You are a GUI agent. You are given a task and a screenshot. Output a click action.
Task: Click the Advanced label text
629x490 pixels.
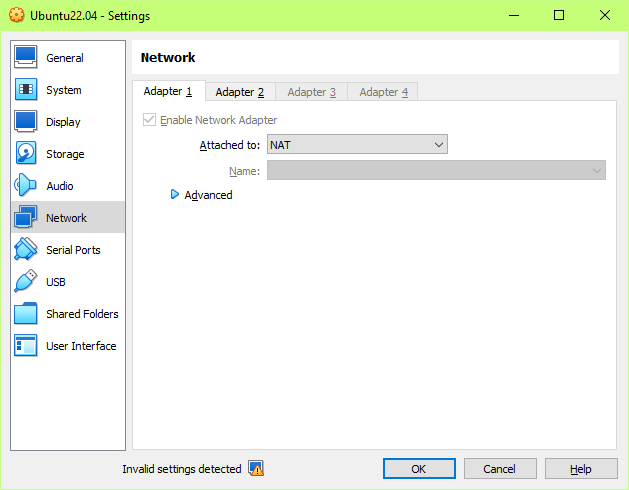(209, 195)
